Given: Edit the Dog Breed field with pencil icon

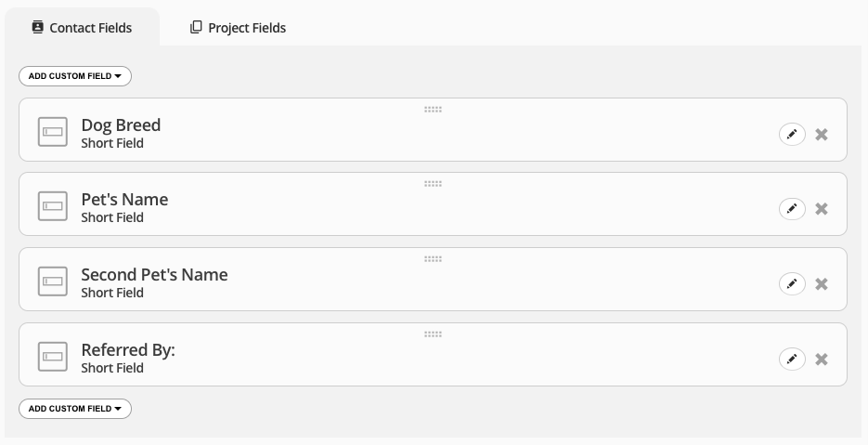Looking at the screenshot, I should tap(792, 134).
